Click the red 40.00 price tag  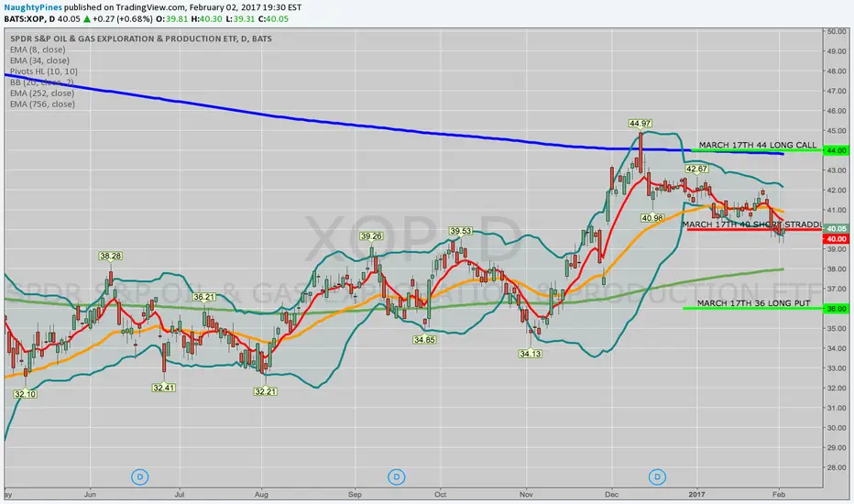coord(836,239)
